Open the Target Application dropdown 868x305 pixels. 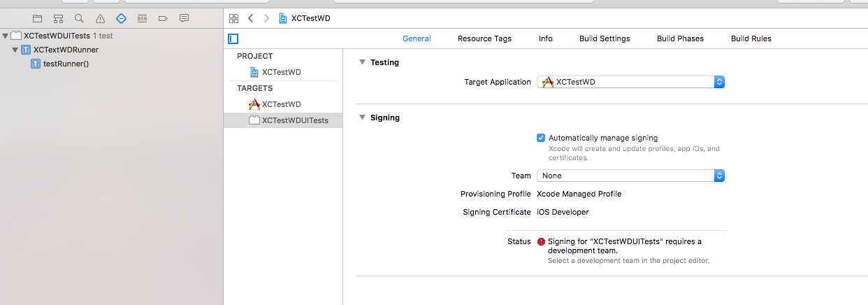click(630, 82)
